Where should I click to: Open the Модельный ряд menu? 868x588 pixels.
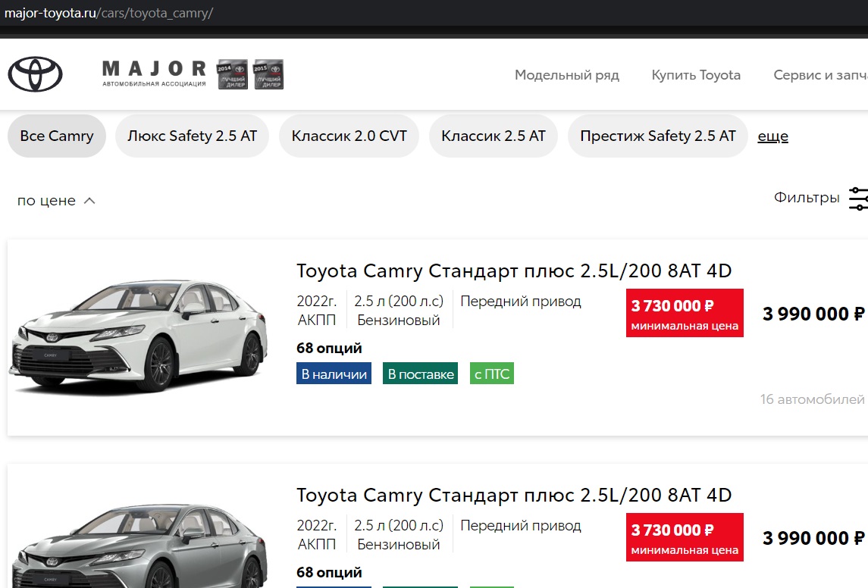(x=567, y=75)
